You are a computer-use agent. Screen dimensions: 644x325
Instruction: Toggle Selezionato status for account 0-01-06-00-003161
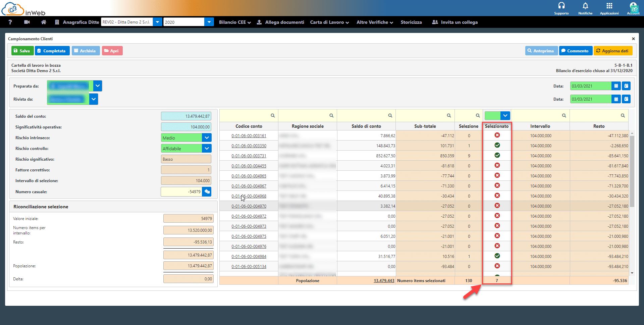pos(497,135)
